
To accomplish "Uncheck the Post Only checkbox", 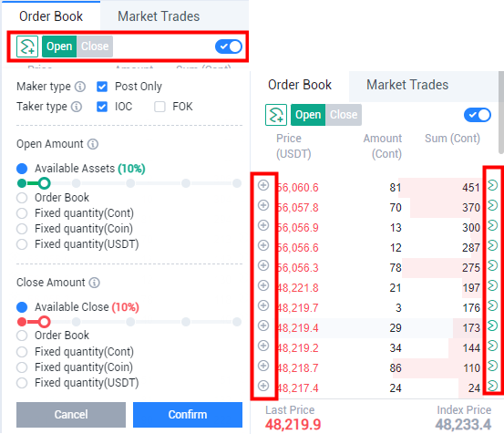I will [102, 87].
